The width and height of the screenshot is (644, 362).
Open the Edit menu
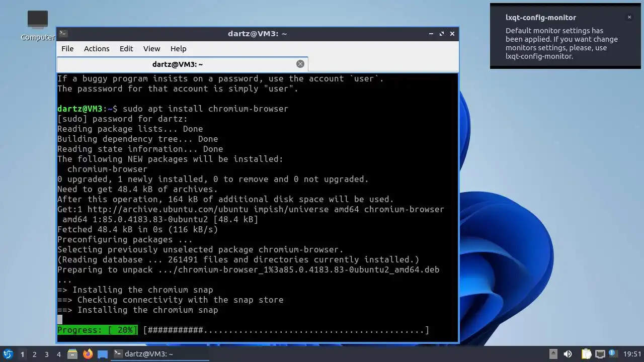click(x=126, y=49)
